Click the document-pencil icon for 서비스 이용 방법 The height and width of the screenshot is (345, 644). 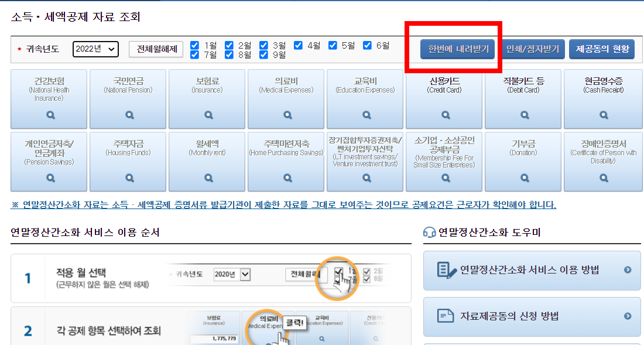pyautogui.click(x=447, y=270)
